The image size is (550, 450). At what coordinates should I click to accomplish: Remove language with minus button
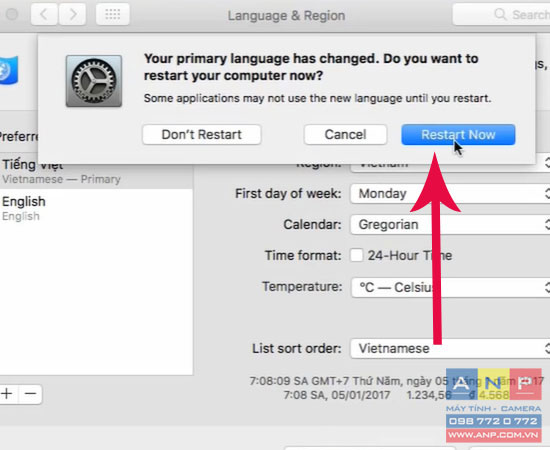(31, 394)
